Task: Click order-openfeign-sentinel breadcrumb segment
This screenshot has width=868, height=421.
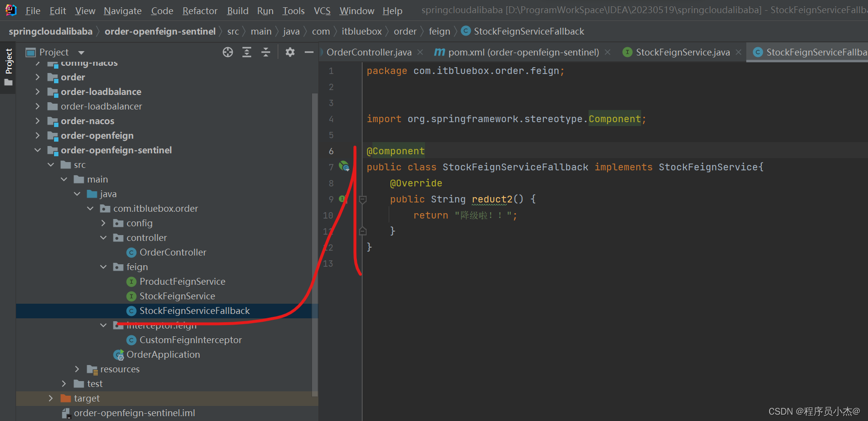Action: click(x=160, y=31)
